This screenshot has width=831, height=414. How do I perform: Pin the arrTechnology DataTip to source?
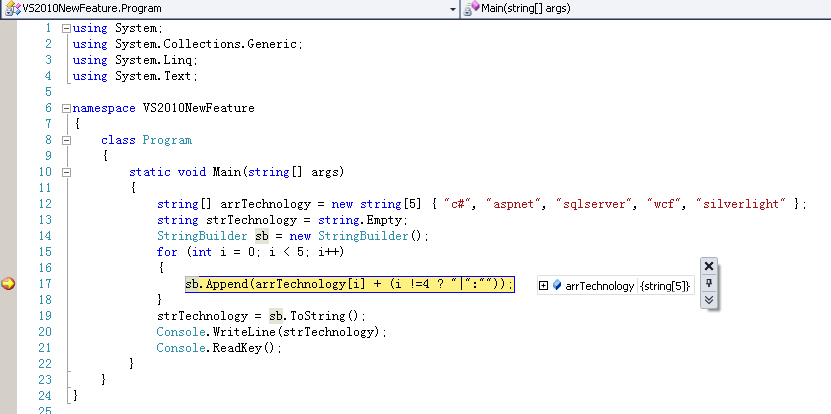coord(709,283)
